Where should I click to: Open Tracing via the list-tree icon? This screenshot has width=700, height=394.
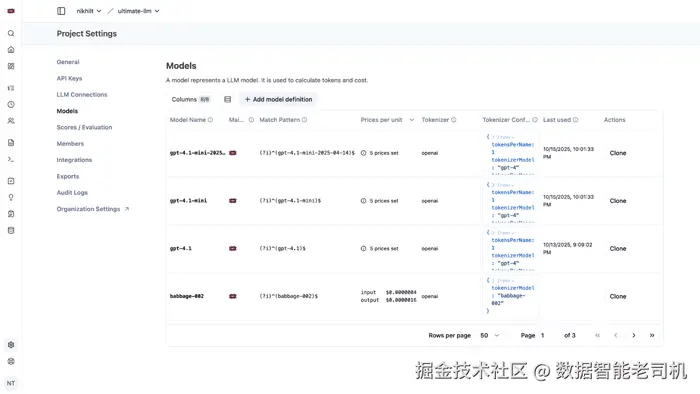click(x=11, y=88)
